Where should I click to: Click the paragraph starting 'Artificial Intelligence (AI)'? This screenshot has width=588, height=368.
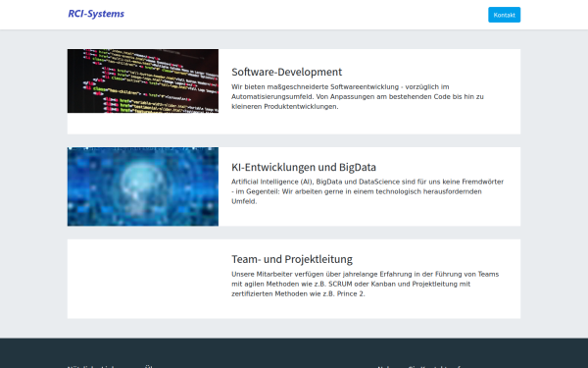367,191
